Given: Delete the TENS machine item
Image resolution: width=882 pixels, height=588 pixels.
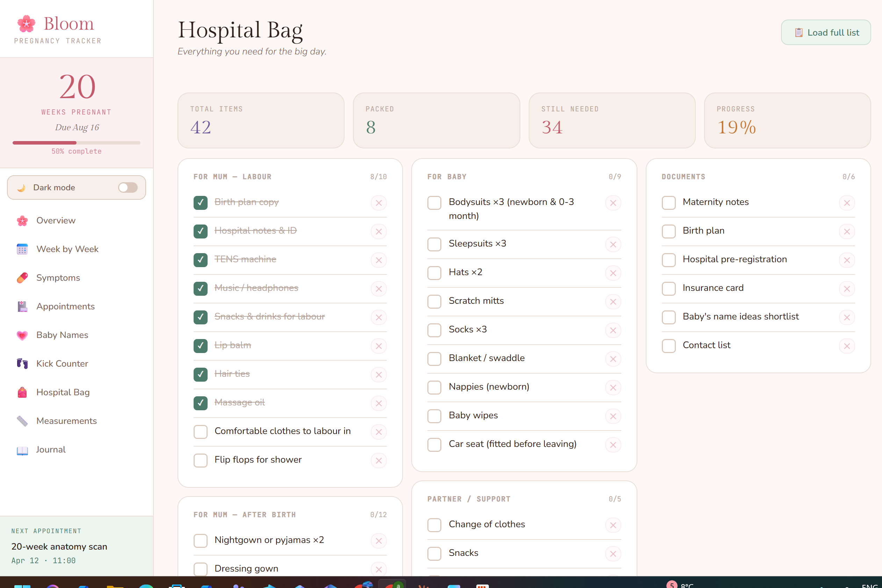Looking at the screenshot, I should pos(379,260).
